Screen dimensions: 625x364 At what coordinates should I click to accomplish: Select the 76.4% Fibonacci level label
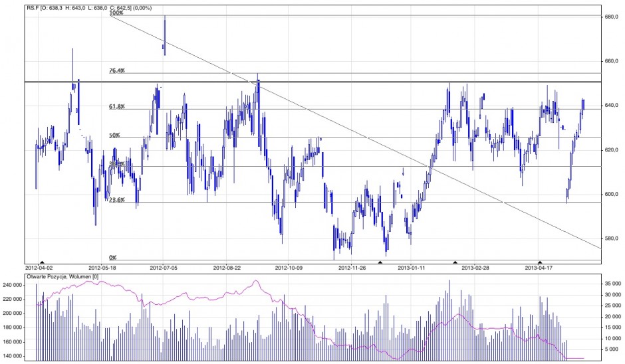tap(117, 70)
